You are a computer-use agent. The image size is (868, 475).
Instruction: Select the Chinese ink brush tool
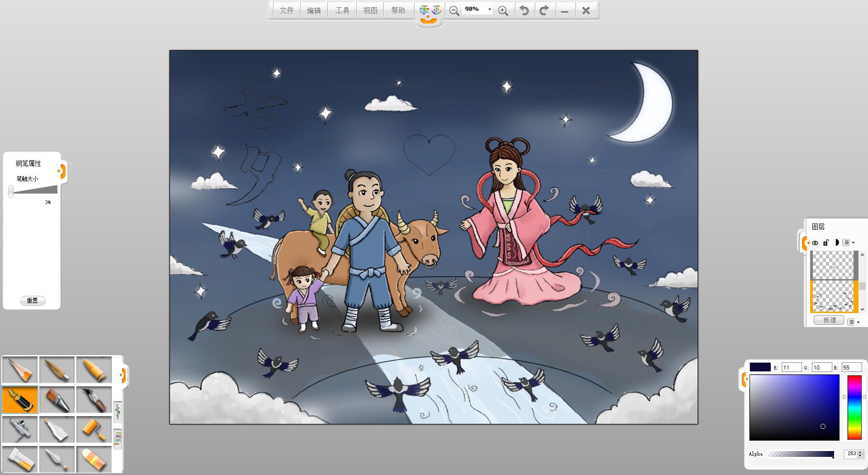click(x=94, y=400)
